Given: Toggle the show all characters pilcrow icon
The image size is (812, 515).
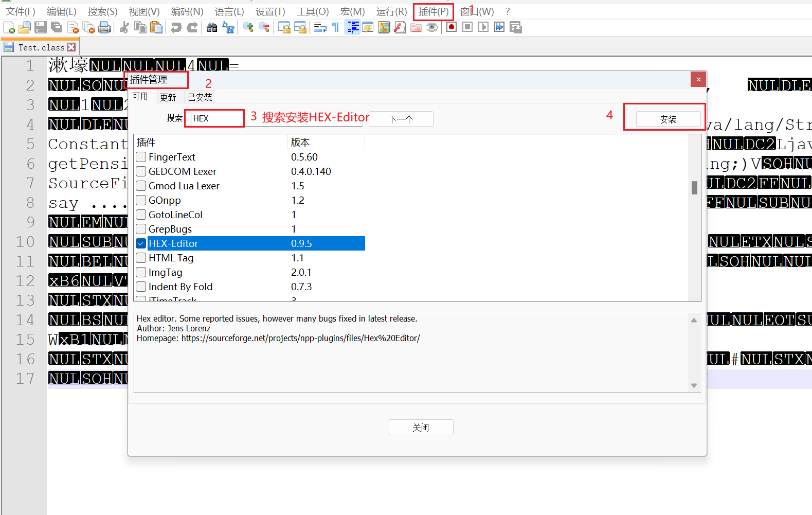Looking at the screenshot, I should pos(336,27).
